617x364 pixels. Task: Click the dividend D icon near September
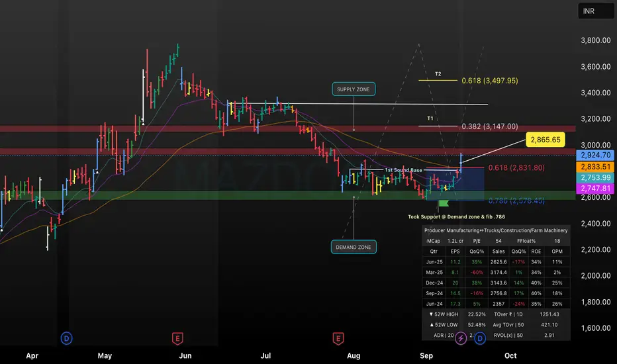[x=480, y=338]
